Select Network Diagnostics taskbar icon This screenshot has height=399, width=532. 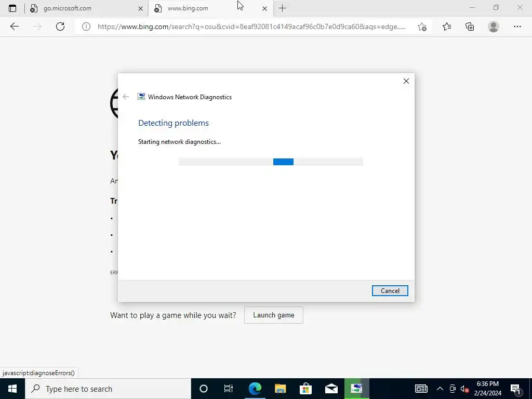(356, 389)
